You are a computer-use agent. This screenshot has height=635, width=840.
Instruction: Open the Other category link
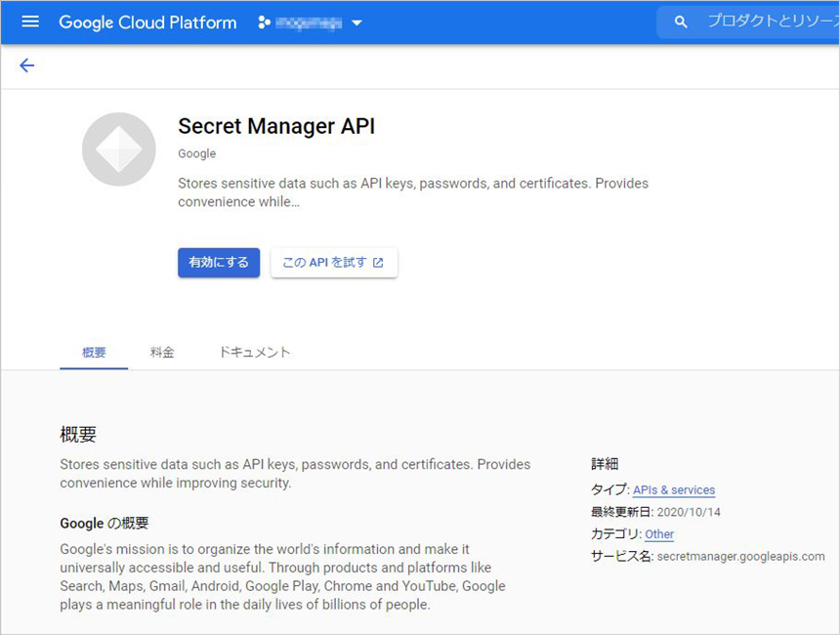[x=659, y=534]
